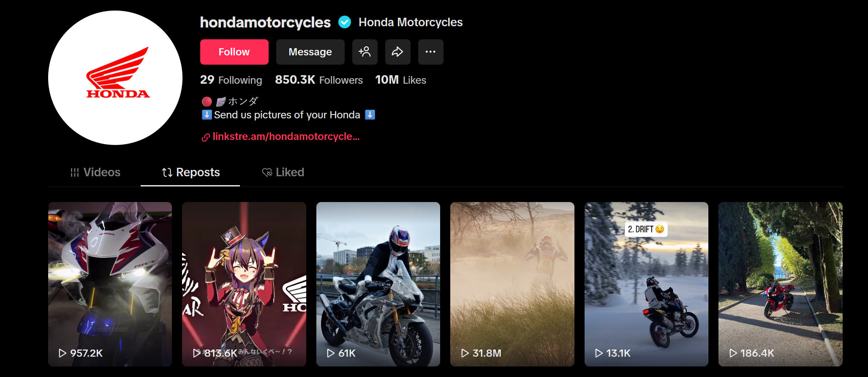Image resolution: width=868 pixels, height=377 pixels.
Task: Open the linkstre.am/hondamotorcycle link
Action: tap(286, 137)
